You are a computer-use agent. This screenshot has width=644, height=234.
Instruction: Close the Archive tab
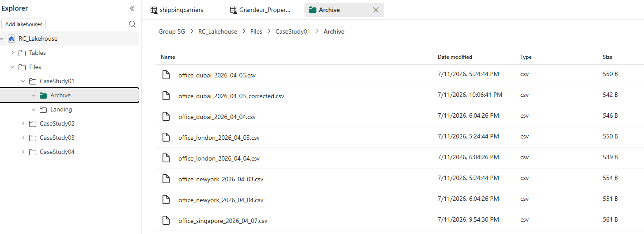[376, 10]
